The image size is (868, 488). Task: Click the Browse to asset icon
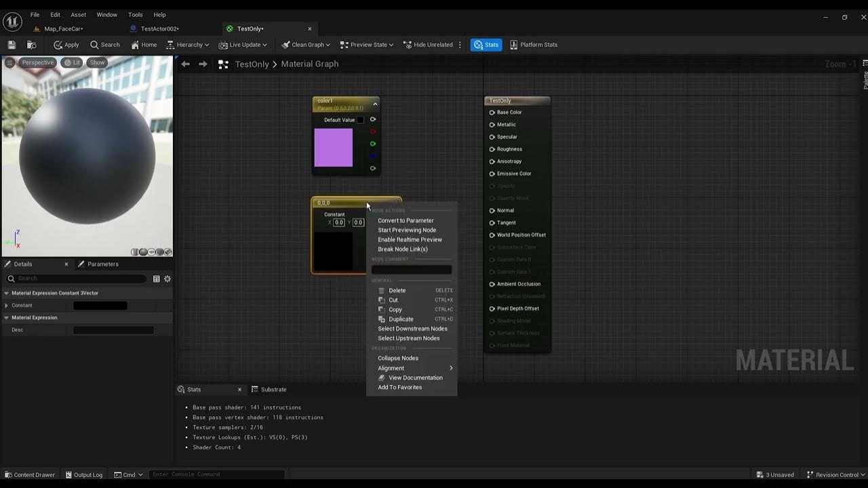pyautogui.click(x=31, y=45)
